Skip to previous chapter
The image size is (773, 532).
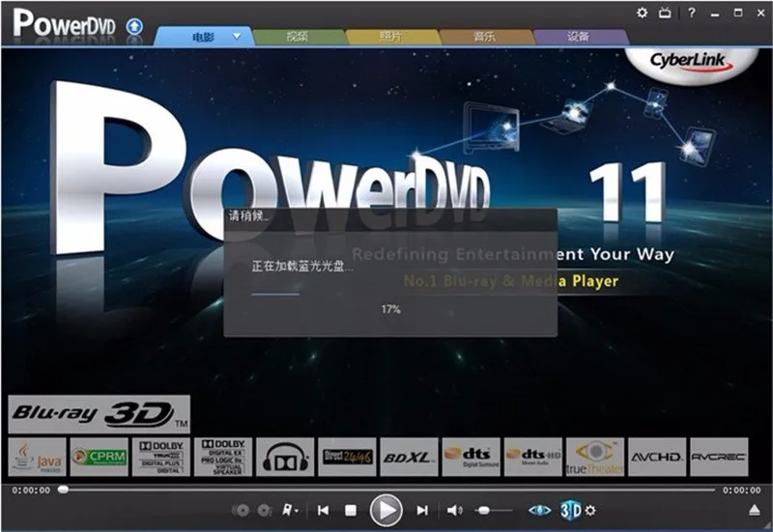(x=323, y=511)
